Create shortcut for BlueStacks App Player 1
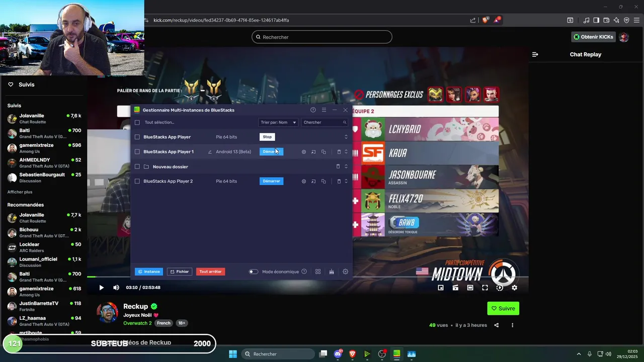The image size is (644, 362). [x=313, y=152]
